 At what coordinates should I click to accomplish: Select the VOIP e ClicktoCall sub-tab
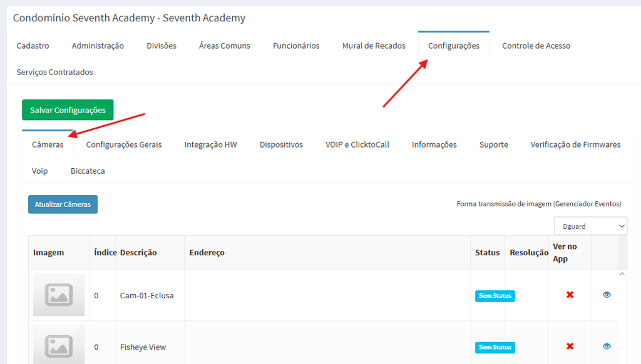pyautogui.click(x=357, y=144)
